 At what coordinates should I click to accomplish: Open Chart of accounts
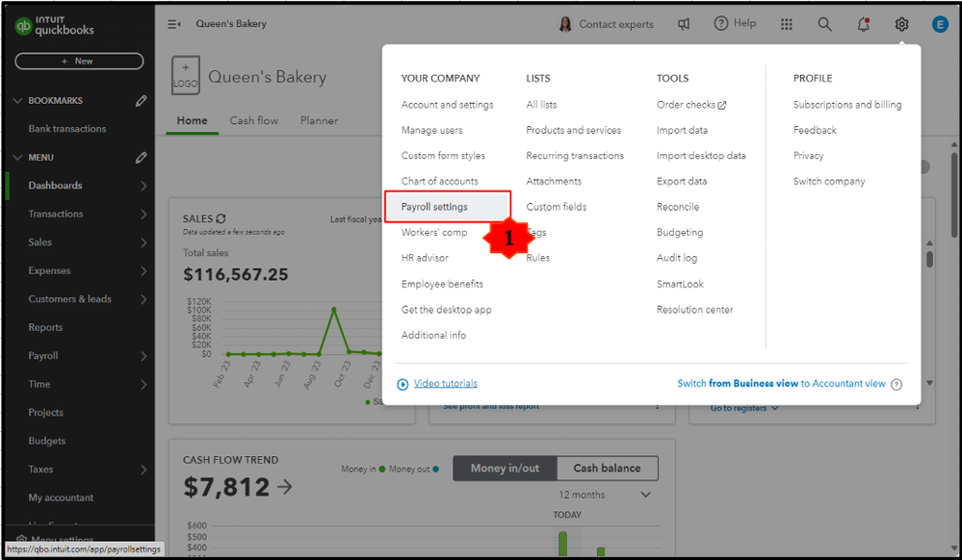click(439, 181)
